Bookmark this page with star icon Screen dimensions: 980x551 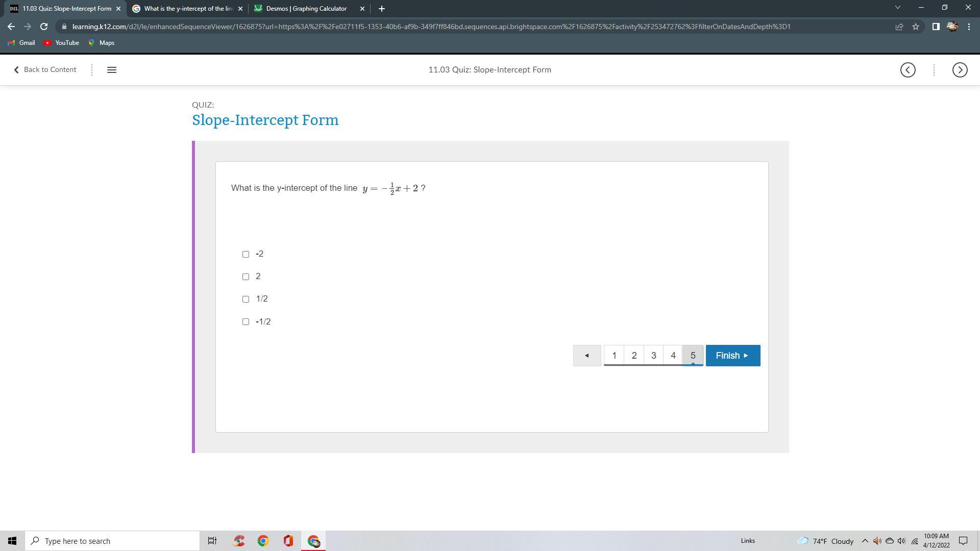point(916,27)
